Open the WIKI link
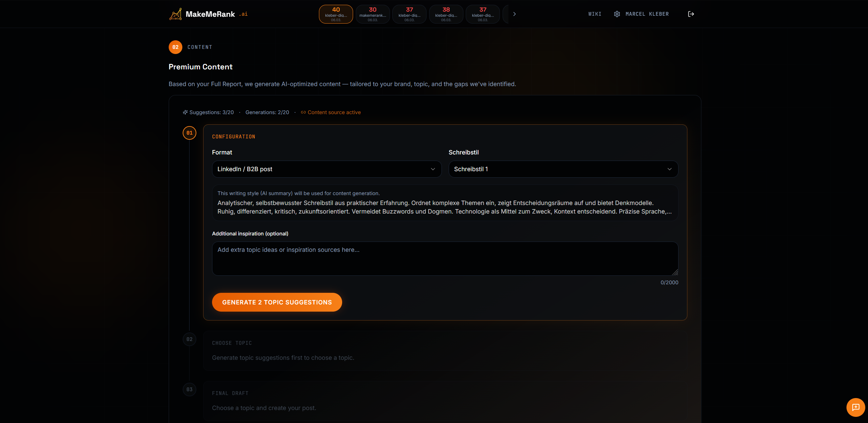 (x=594, y=14)
